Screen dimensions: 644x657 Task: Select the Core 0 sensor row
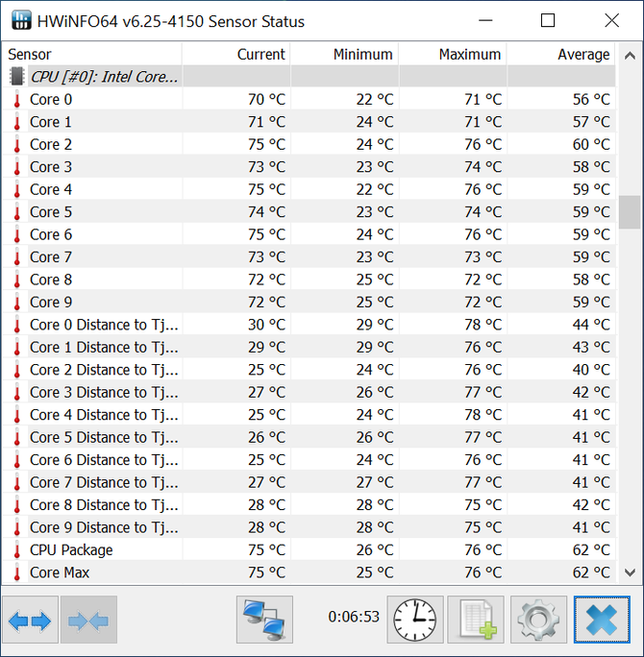pyautogui.click(x=310, y=99)
